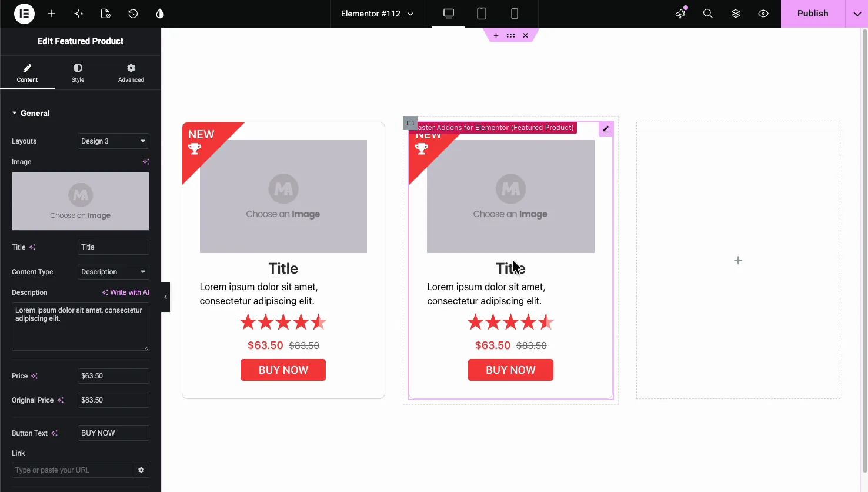Click into the Description textarea
The image size is (868, 492).
81,327
